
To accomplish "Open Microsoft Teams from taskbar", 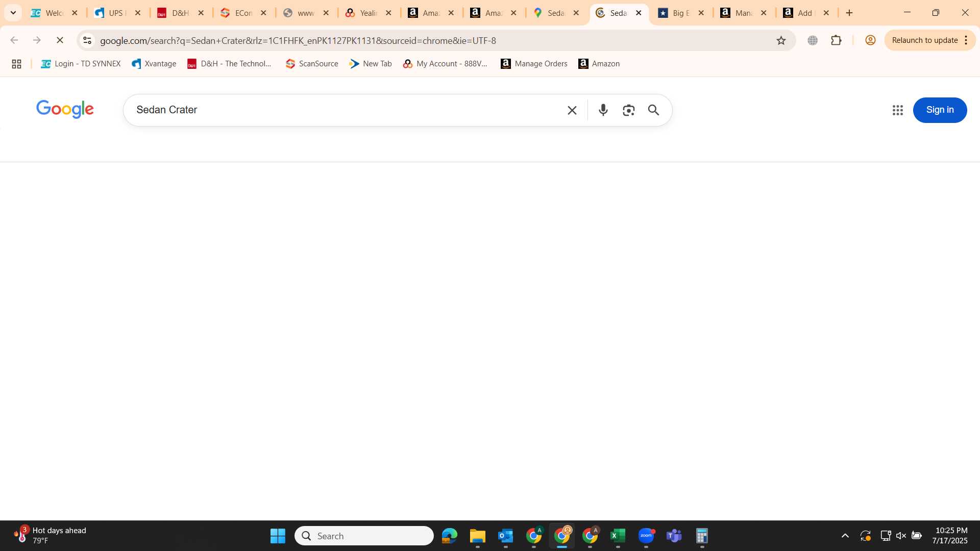I will coord(674,536).
